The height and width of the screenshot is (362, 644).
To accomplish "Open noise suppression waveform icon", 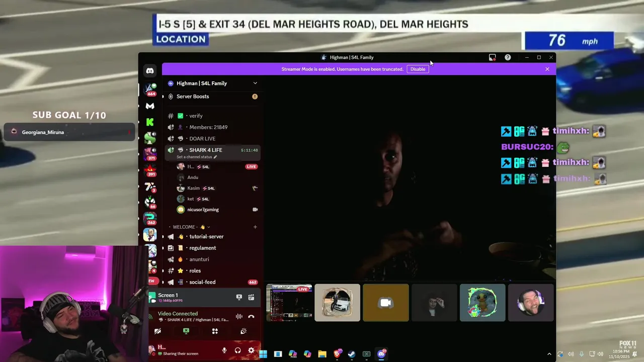I will [239, 317].
